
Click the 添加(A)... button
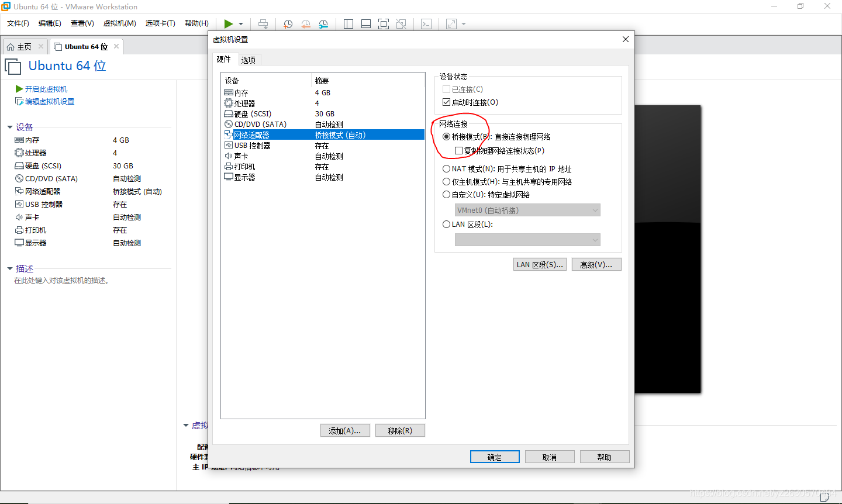click(x=345, y=430)
